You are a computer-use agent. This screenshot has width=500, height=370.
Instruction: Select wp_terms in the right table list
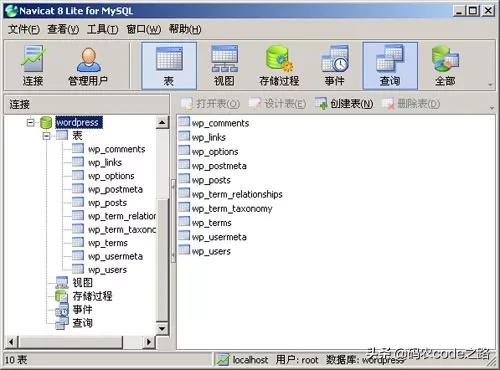[x=211, y=223]
